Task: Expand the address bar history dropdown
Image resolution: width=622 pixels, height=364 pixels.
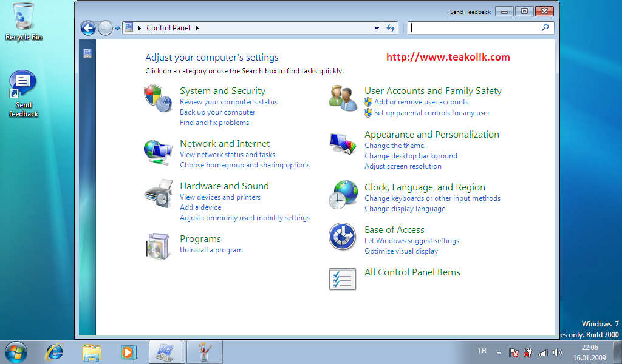Action: 377,28
